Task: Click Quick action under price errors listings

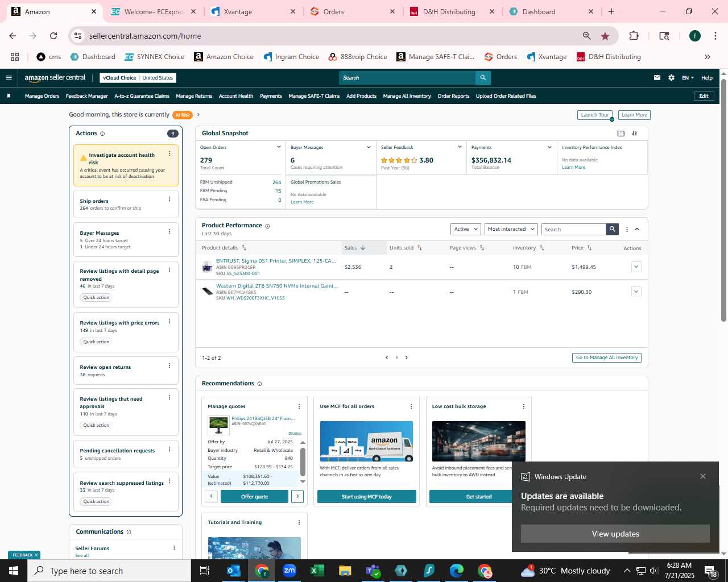Action: [96, 342]
